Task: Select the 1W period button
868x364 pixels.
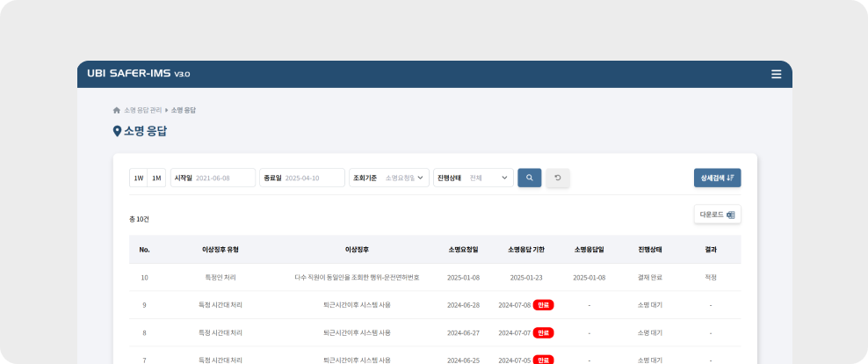Action: (x=139, y=178)
